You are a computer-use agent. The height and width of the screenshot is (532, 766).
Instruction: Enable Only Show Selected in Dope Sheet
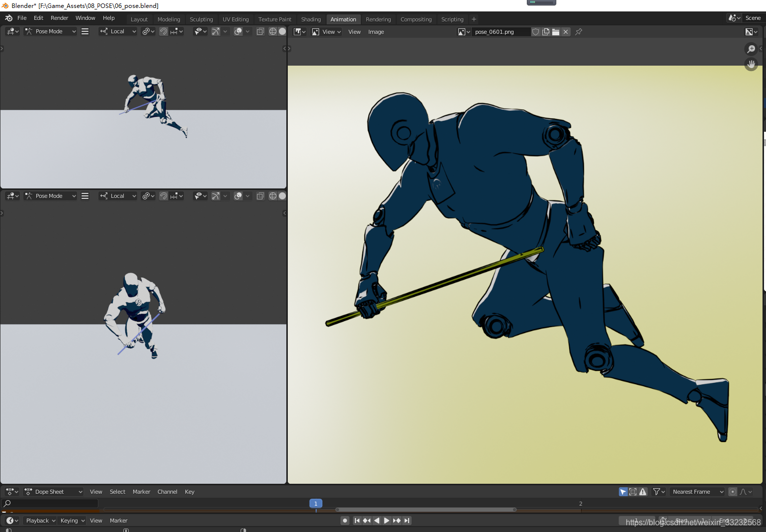[x=623, y=492]
